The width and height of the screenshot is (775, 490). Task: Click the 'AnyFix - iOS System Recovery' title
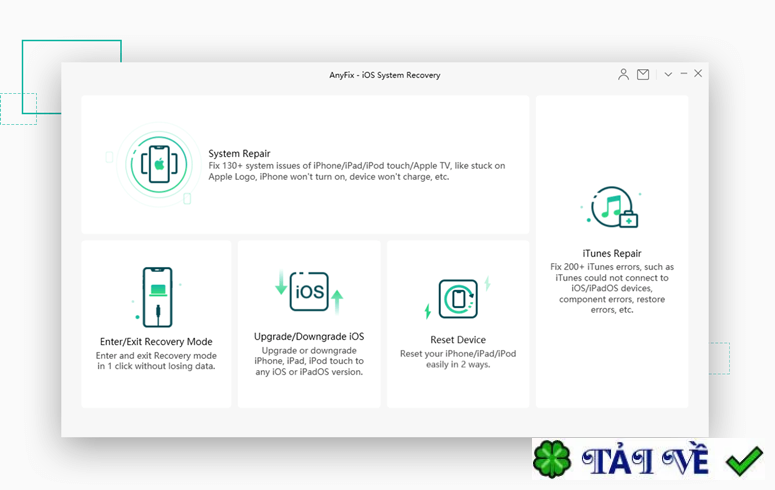point(385,75)
